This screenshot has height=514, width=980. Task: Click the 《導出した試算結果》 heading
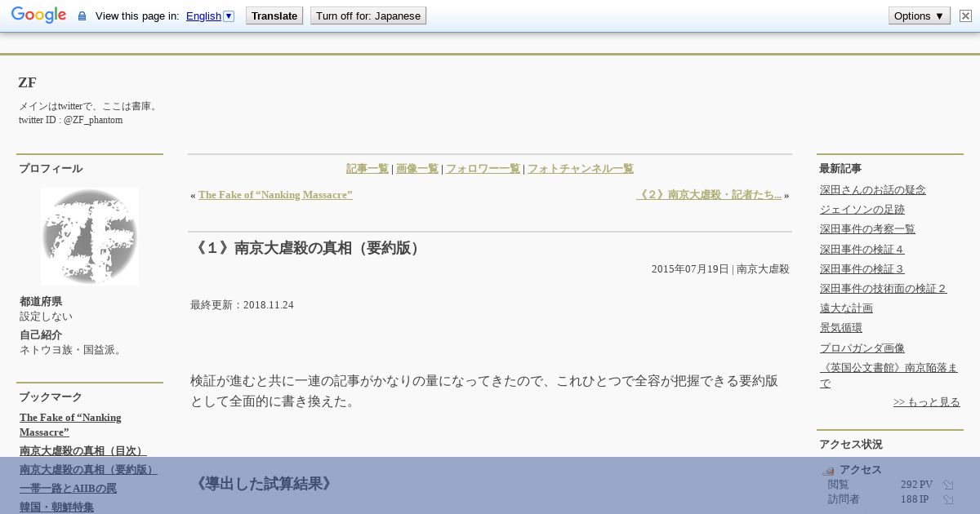[x=264, y=484]
